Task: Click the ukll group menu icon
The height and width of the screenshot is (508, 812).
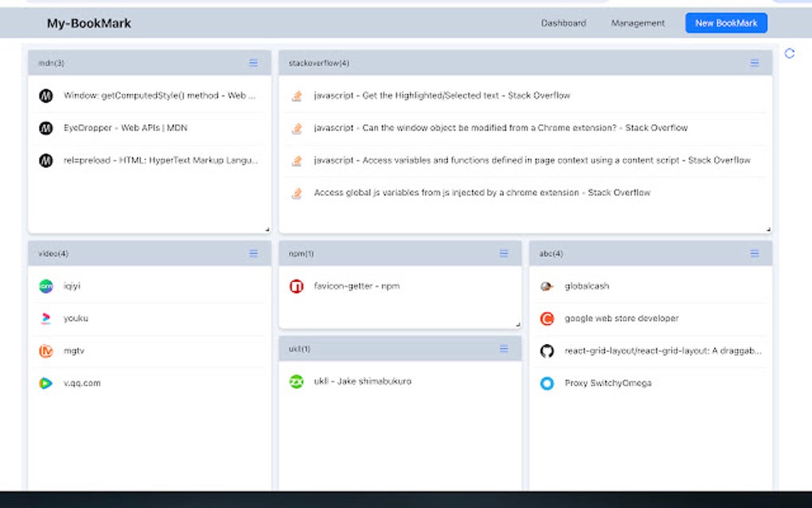Action: [x=504, y=349]
